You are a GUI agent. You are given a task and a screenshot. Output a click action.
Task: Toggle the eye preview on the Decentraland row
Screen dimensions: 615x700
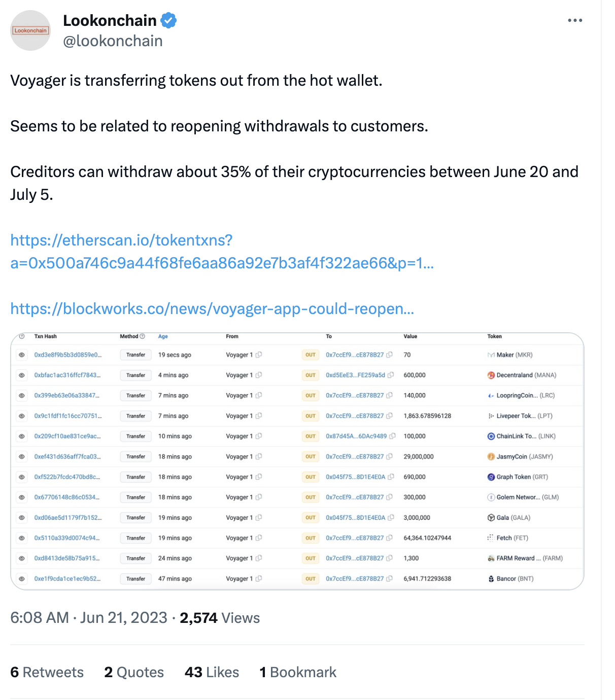22,375
